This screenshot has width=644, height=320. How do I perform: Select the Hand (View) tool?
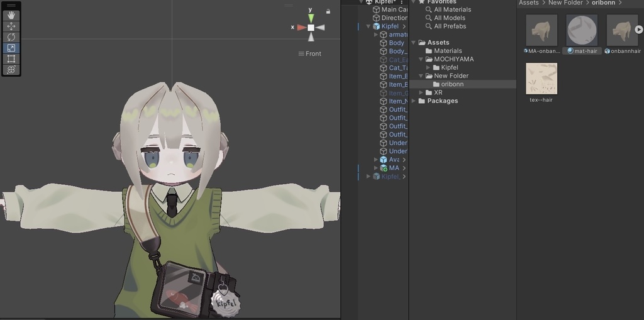pos(11,16)
